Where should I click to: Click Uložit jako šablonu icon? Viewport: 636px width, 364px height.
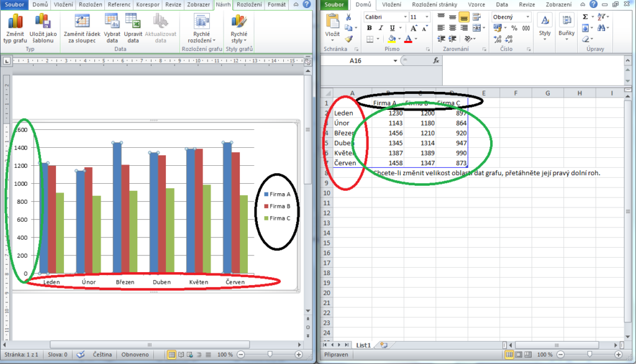coord(42,22)
